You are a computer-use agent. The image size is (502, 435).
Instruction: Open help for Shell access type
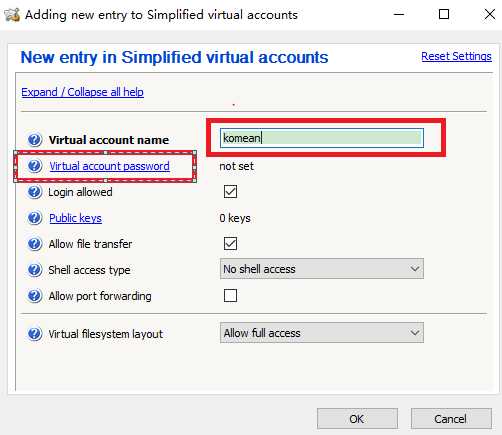click(x=35, y=270)
